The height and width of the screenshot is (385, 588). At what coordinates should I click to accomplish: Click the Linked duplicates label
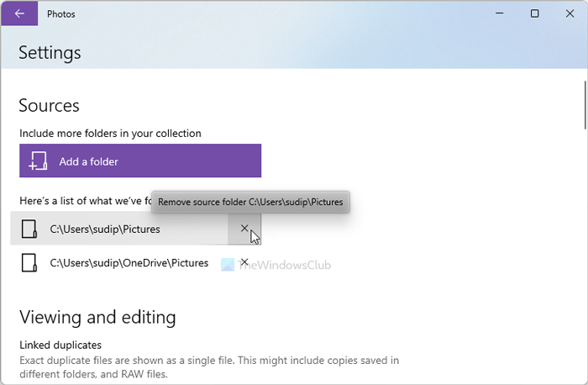pos(60,345)
